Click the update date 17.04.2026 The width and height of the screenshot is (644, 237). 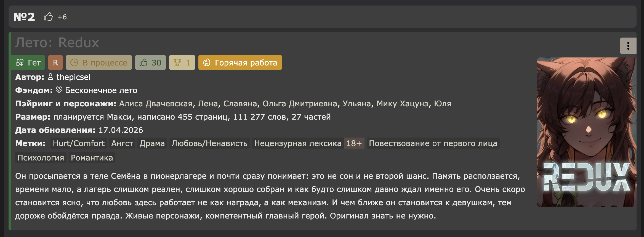click(121, 130)
